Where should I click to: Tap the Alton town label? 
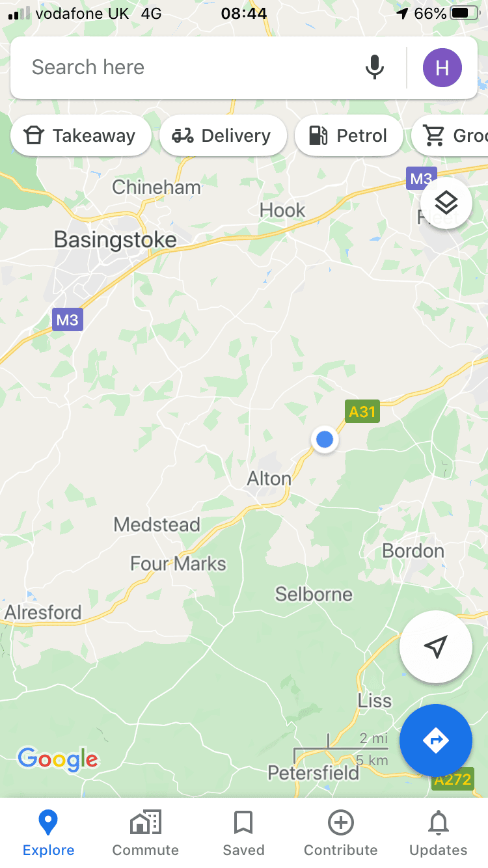point(269,479)
